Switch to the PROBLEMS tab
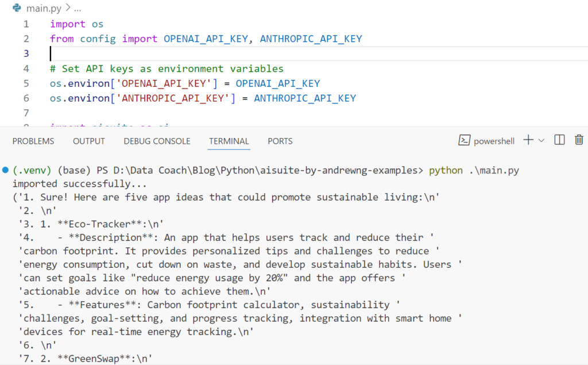588x365 pixels. coord(33,141)
